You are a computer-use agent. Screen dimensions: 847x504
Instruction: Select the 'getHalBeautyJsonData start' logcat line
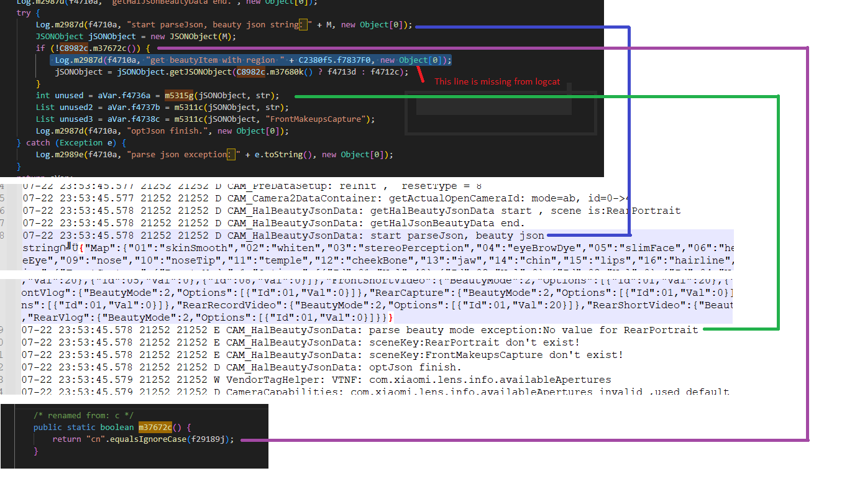pyautogui.click(x=351, y=211)
